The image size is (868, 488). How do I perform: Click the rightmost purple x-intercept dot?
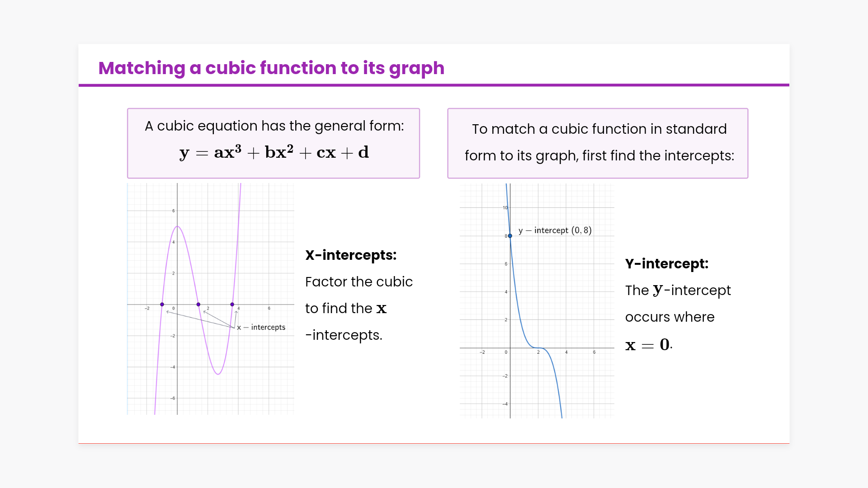[232, 305]
